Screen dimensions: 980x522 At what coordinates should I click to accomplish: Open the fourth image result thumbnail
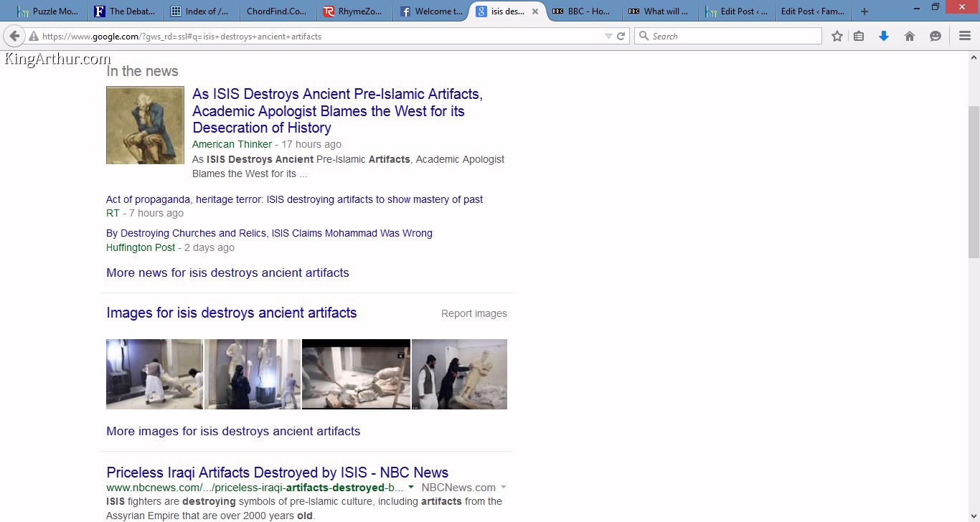pyautogui.click(x=459, y=374)
